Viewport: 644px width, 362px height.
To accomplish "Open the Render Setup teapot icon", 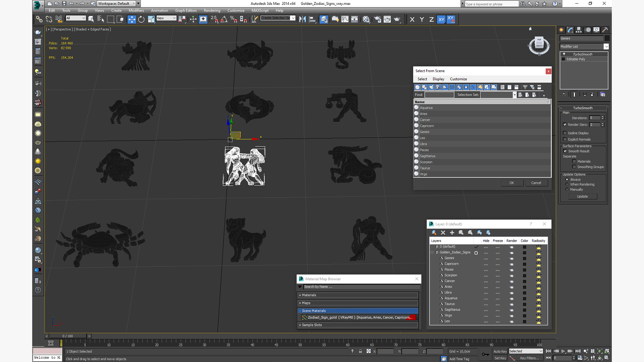I will pos(377,19).
